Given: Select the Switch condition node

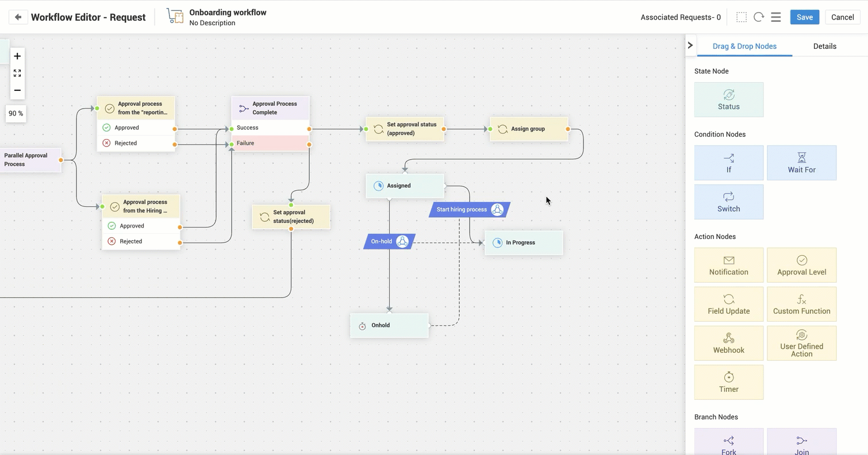Looking at the screenshot, I should point(729,202).
